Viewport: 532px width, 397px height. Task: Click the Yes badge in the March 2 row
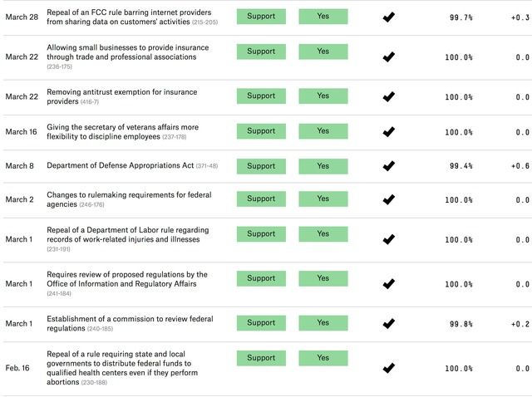(323, 198)
